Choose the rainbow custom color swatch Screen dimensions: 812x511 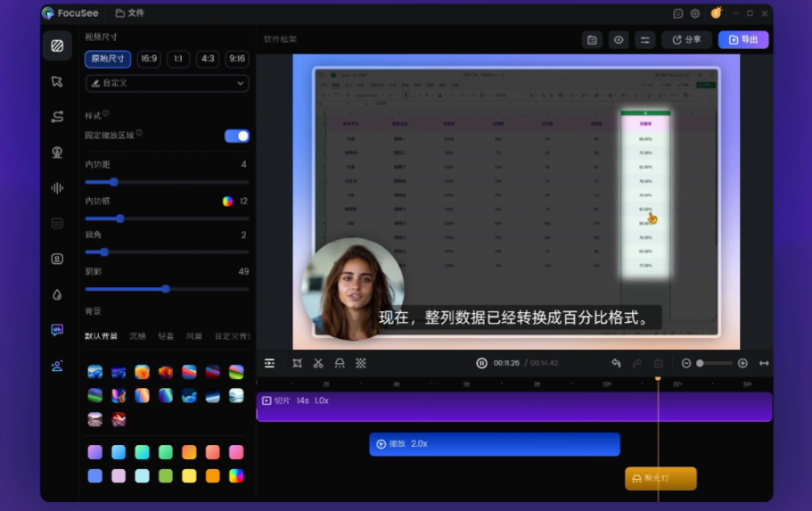click(236, 475)
